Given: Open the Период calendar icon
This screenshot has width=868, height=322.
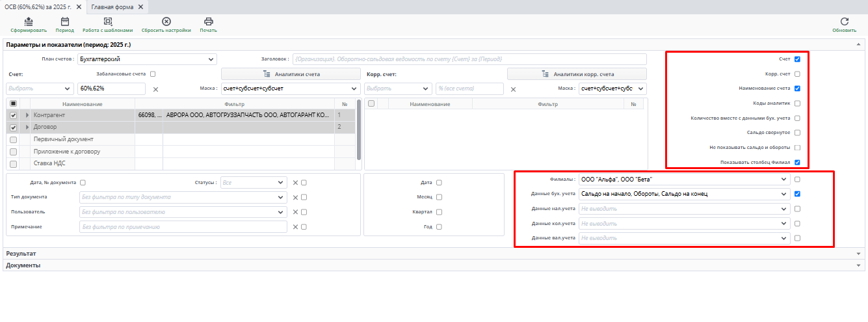Looking at the screenshot, I should pyautogui.click(x=64, y=21).
